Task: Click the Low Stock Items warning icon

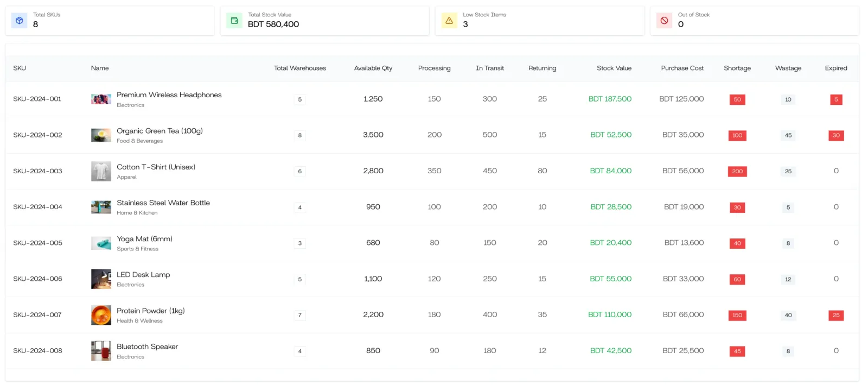Action: pyautogui.click(x=449, y=21)
